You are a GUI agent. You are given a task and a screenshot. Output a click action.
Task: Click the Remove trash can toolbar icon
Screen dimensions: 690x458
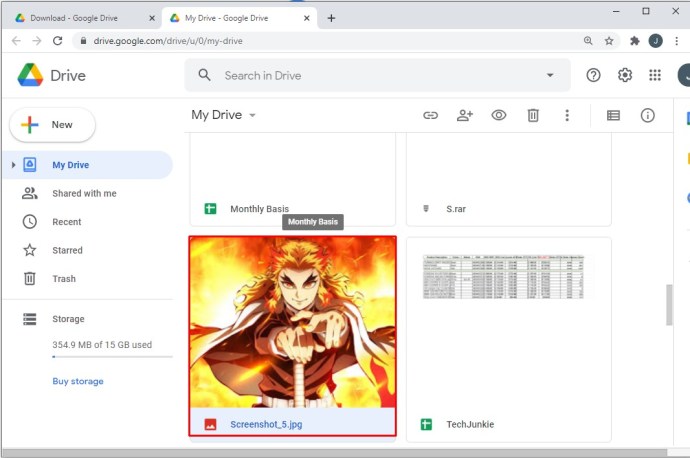(533, 115)
